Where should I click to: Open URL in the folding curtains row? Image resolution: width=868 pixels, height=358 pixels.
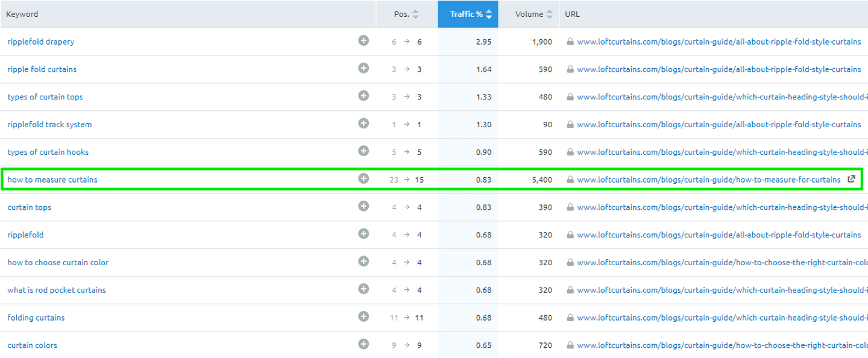coord(722,318)
